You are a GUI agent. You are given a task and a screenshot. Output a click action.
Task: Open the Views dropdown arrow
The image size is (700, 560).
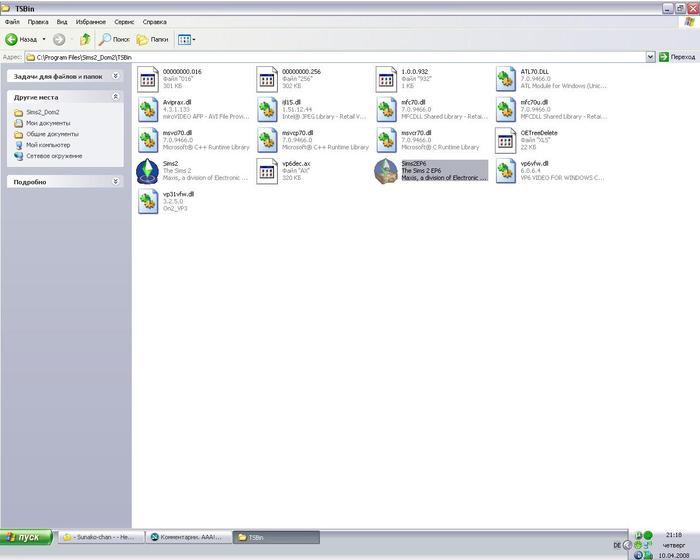[194, 39]
